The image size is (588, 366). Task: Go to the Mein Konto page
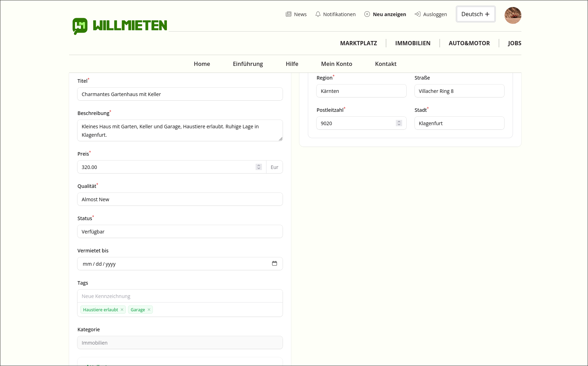(x=336, y=64)
